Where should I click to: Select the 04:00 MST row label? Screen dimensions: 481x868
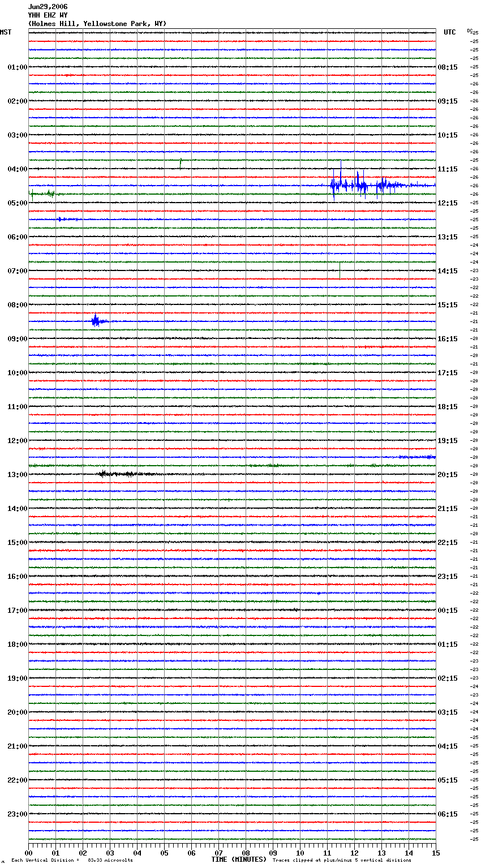pos(18,169)
